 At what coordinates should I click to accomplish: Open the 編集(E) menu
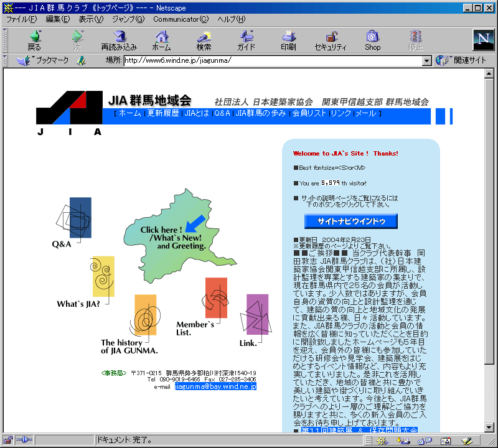[58, 19]
